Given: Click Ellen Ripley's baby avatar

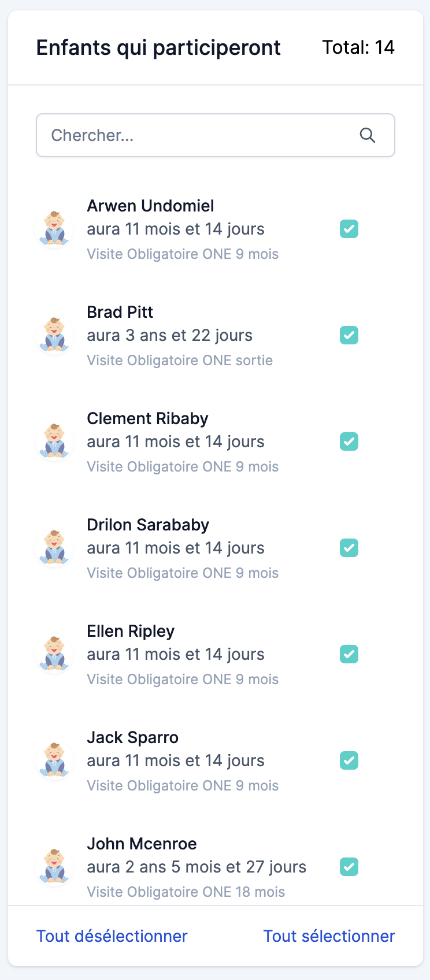Looking at the screenshot, I should pos(54,654).
